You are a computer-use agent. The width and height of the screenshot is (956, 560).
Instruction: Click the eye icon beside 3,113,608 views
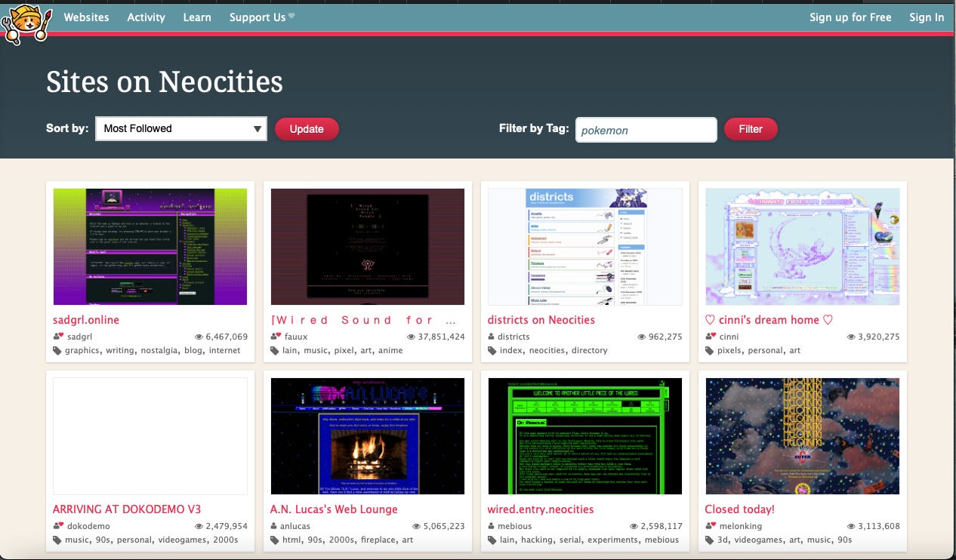[x=852, y=526]
